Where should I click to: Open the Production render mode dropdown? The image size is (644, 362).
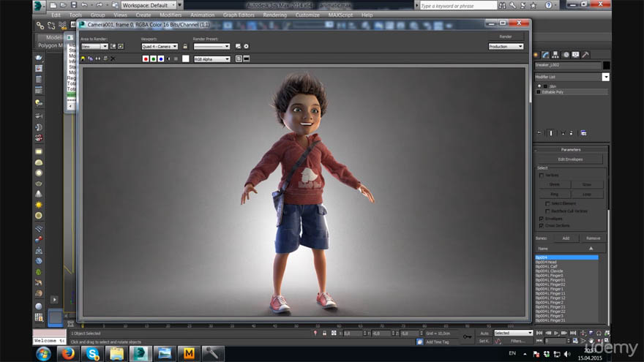pos(506,46)
